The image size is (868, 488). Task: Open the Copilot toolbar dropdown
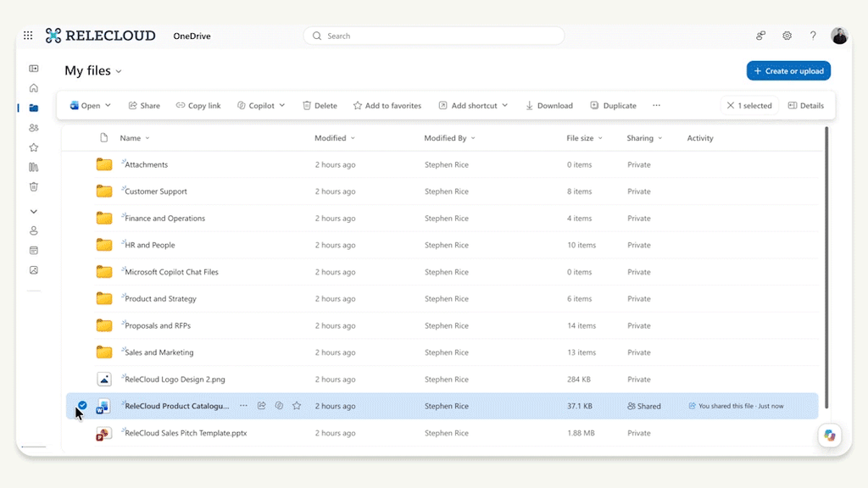click(261, 106)
